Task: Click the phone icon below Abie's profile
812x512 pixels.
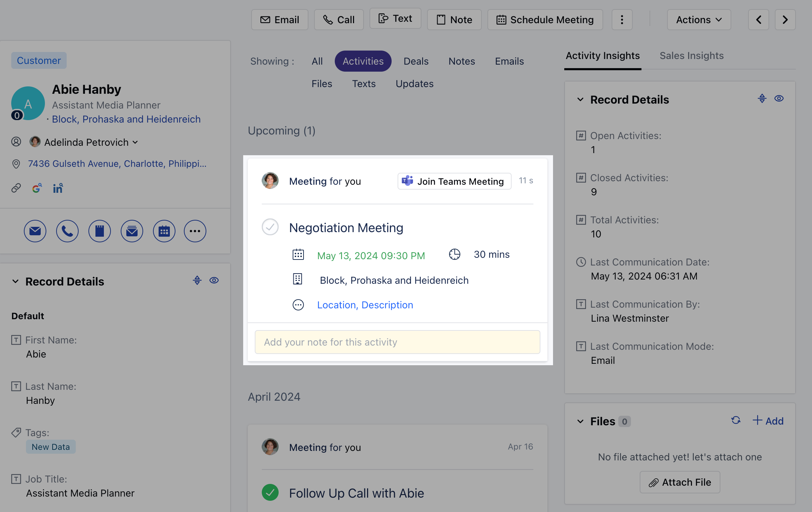Action: (67, 231)
